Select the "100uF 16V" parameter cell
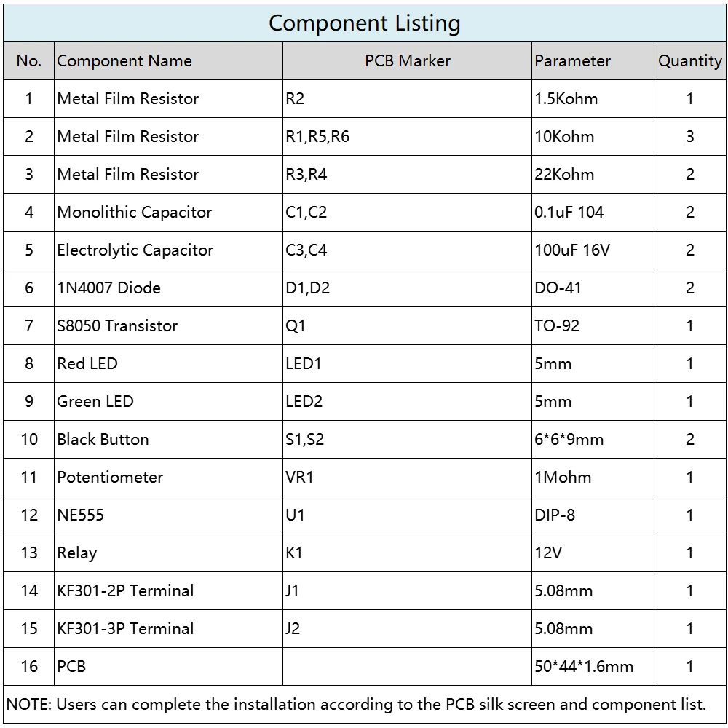This screenshot has width=728, height=728. [572, 250]
